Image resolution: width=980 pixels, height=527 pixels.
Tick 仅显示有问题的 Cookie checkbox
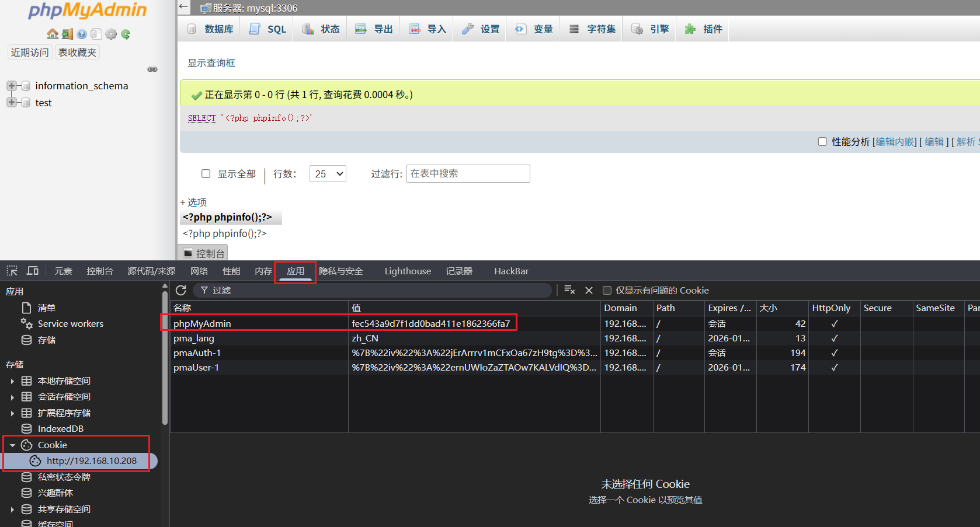click(x=607, y=291)
